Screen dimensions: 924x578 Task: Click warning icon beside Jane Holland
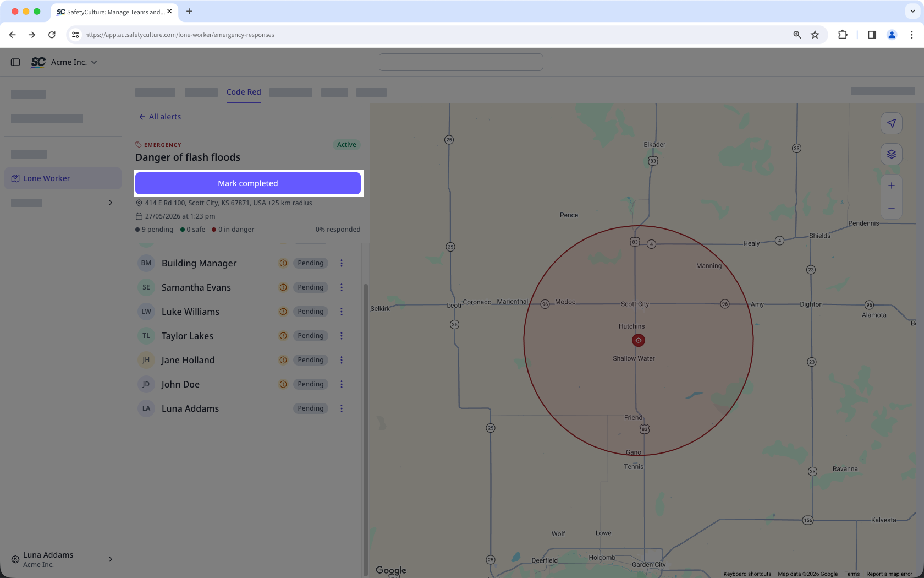(283, 360)
